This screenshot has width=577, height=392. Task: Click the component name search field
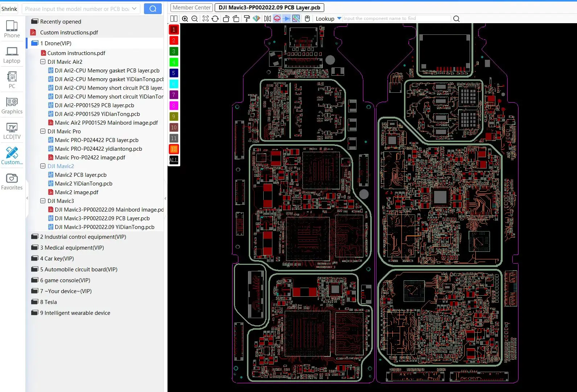pos(397,18)
